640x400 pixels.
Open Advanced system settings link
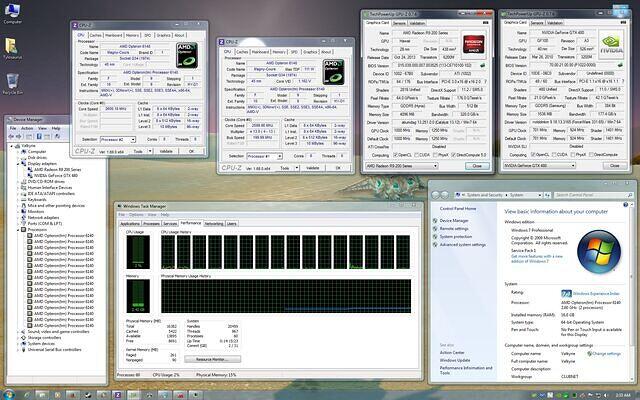click(x=462, y=244)
